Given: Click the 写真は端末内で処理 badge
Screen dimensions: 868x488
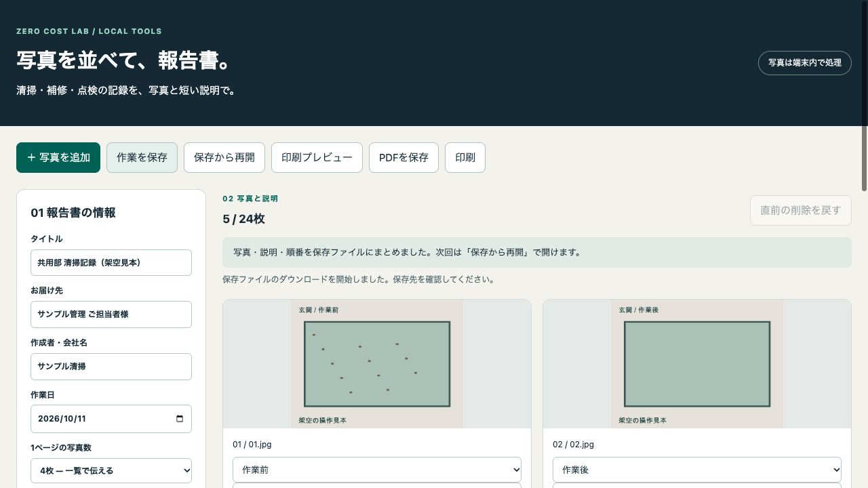Looking at the screenshot, I should pyautogui.click(x=805, y=62).
